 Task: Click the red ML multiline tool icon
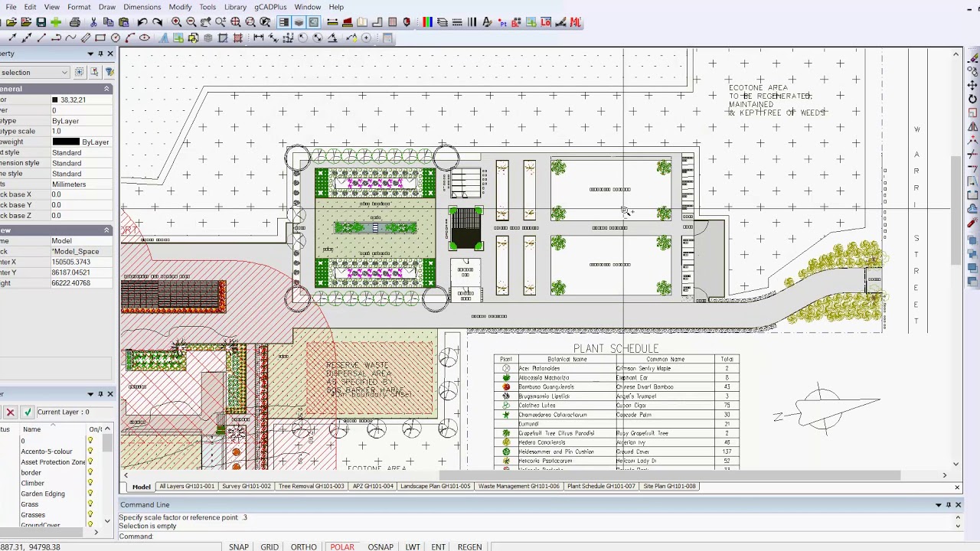click(576, 22)
